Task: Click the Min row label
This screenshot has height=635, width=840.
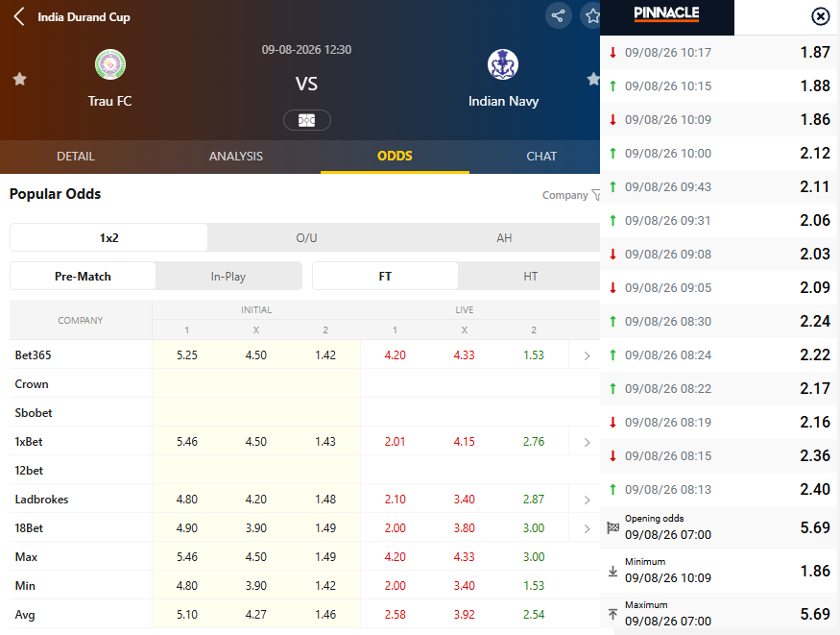Action: tap(25, 586)
